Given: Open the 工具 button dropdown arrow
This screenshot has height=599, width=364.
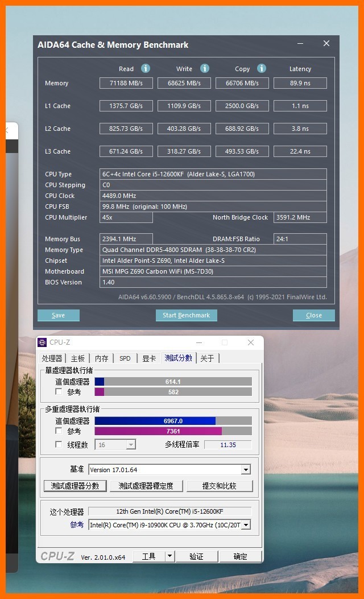Looking at the screenshot, I should 170,556.
